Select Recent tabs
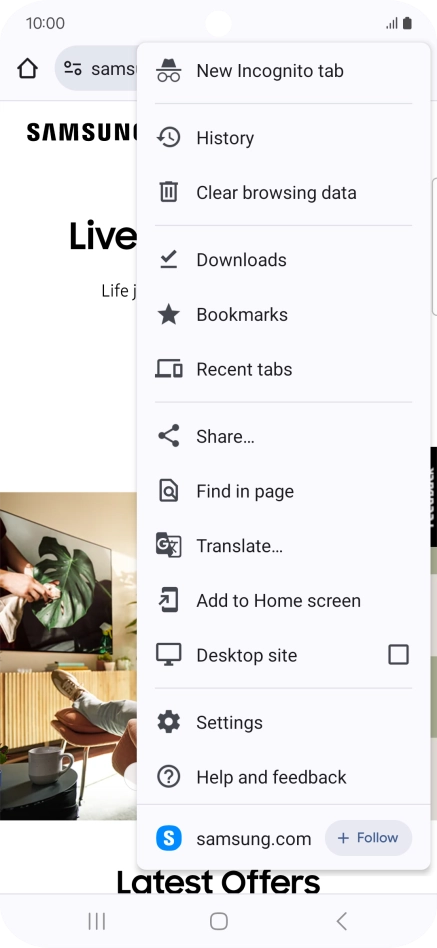Image resolution: width=437 pixels, height=948 pixels. 283,369
